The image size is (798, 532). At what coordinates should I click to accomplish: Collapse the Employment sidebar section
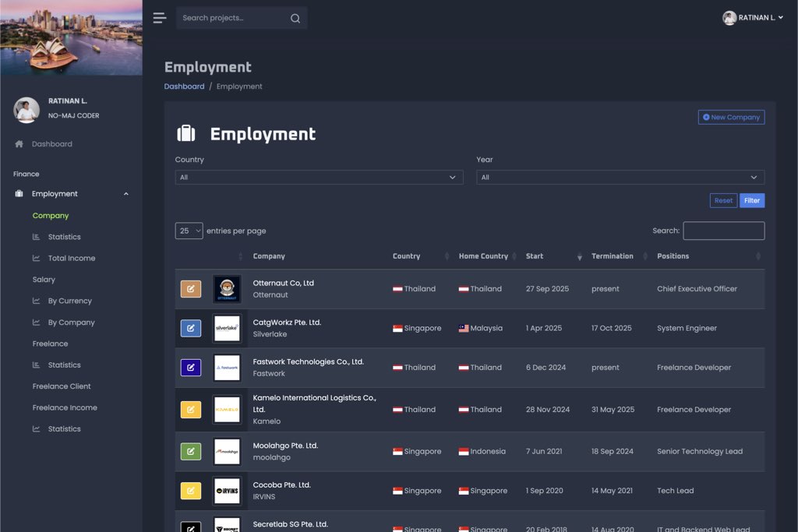[126, 194]
